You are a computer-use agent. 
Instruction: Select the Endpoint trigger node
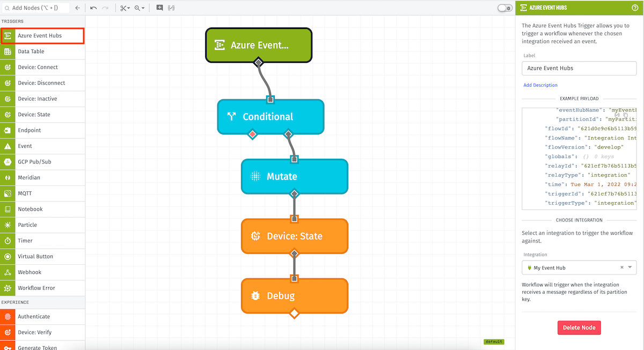pos(42,130)
